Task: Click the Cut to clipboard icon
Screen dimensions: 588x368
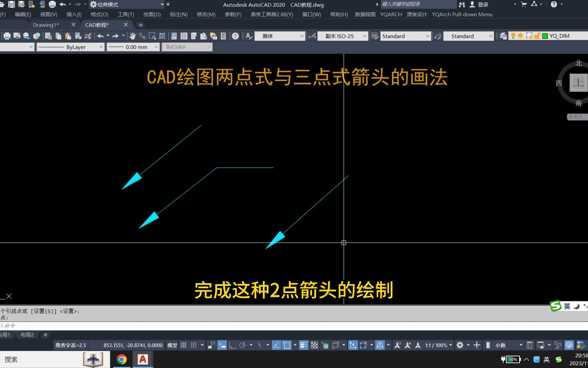Action: click(49, 36)
